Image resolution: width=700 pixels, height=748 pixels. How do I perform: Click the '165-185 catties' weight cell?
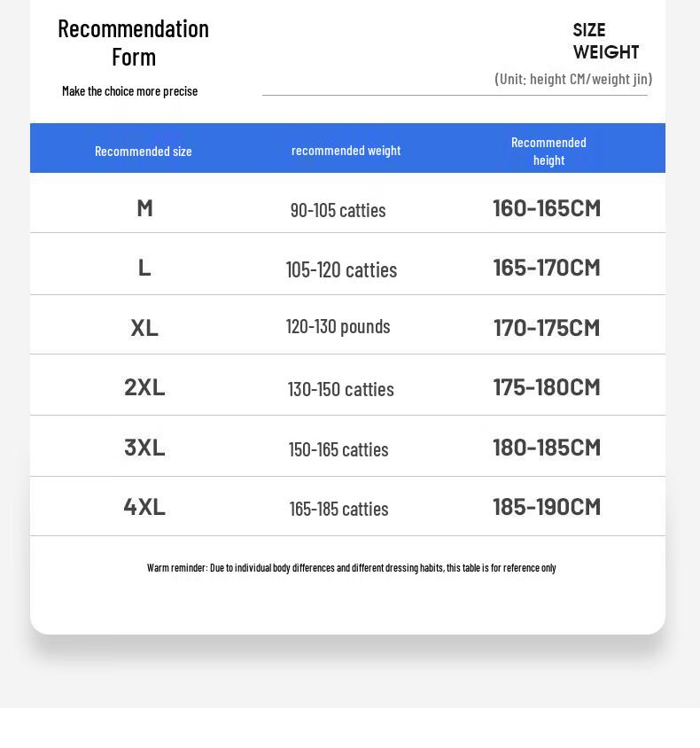tap(338, 509)
